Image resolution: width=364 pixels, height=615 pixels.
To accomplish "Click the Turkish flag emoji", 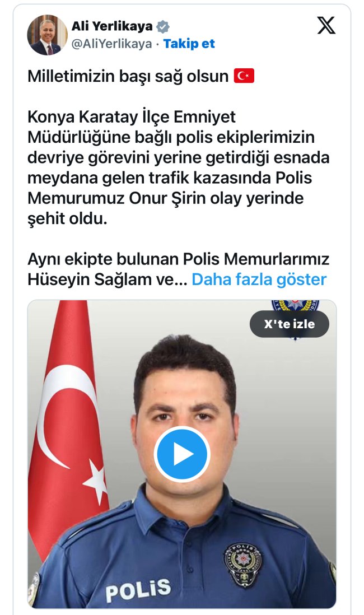I will [x=244, y=76].
